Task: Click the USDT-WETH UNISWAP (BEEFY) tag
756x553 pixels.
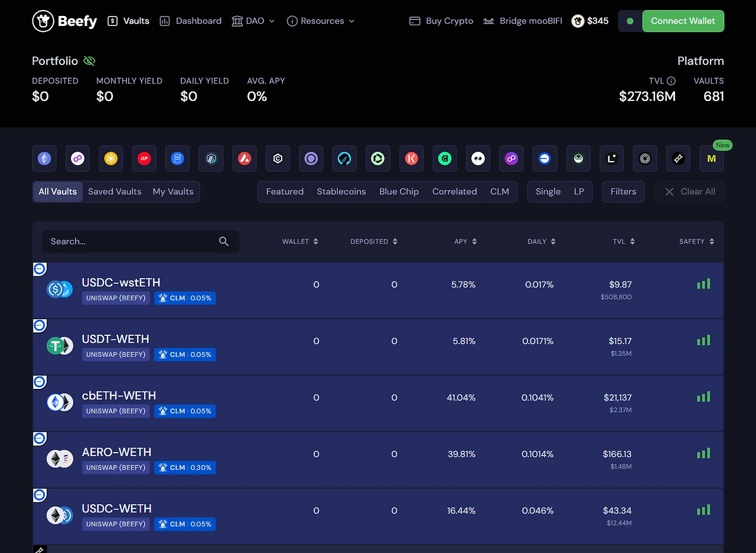Action: coord(116,355)
